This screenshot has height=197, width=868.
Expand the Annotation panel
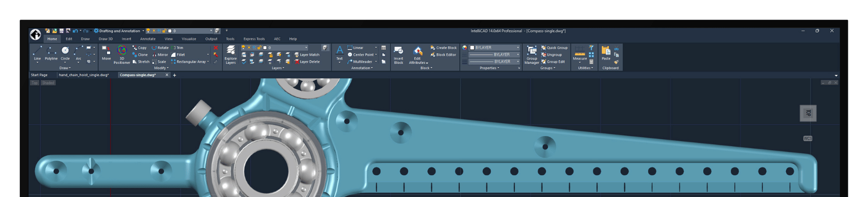point(362,68)
